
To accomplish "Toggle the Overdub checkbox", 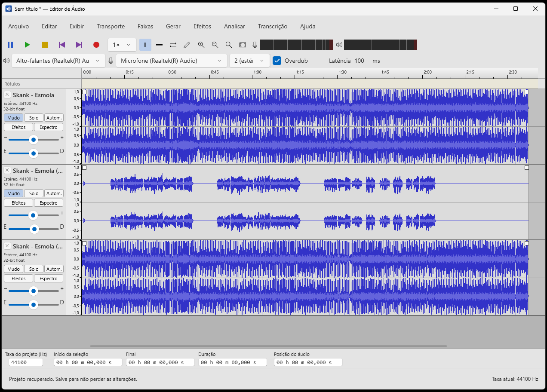I will (x=277, y=61).
